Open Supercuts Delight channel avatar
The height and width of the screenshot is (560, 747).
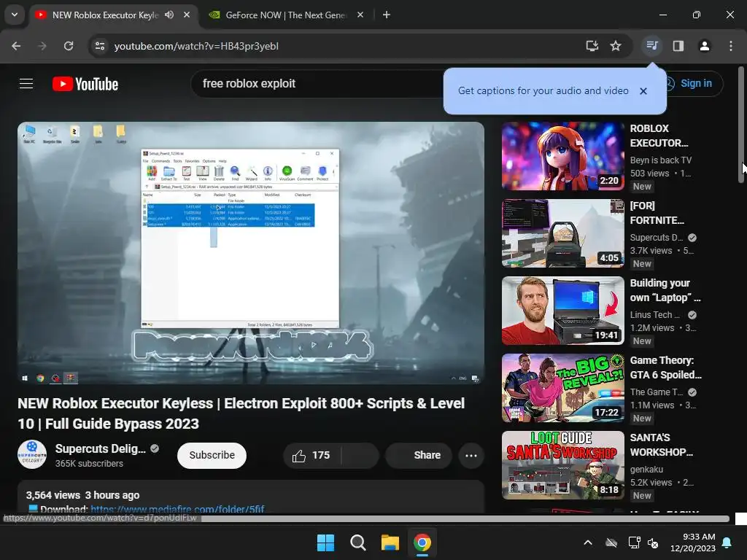[x=32, y=454]
